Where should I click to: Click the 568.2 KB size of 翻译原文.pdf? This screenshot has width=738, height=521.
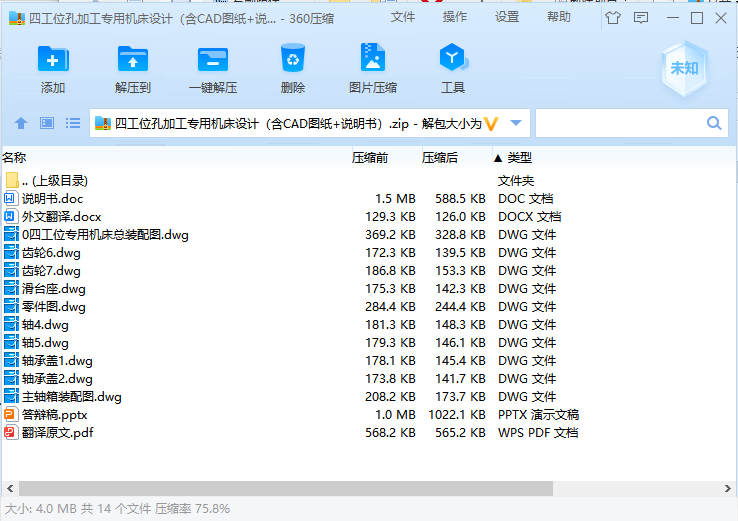[390, 433]
